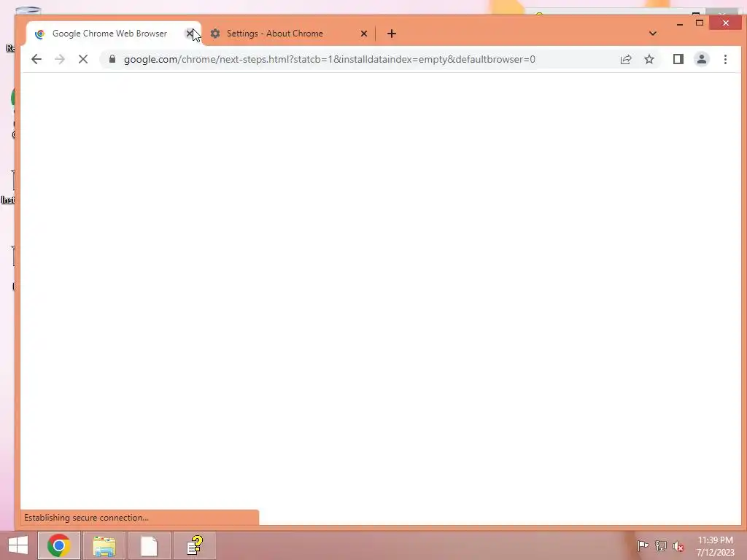Close the Settings - About Chrome tab
The width and height of the screenshot is (747, 560).
pos(363,34)
